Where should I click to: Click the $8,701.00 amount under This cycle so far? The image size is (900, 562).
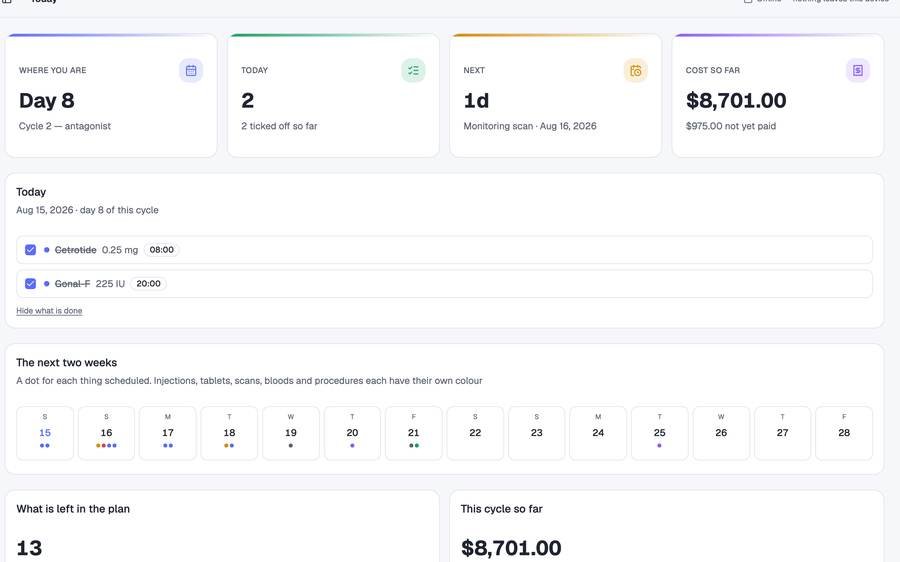(511, 548)
